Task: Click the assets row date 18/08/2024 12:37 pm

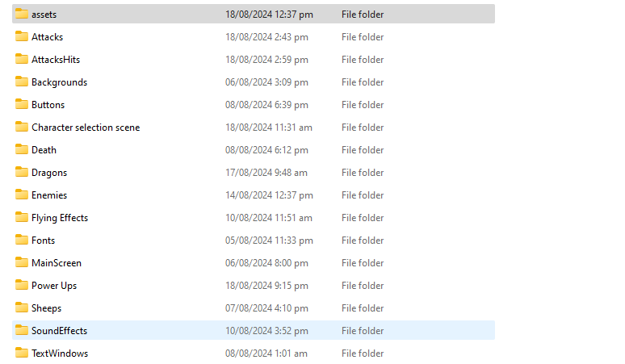Action: (x=269, y=15)
